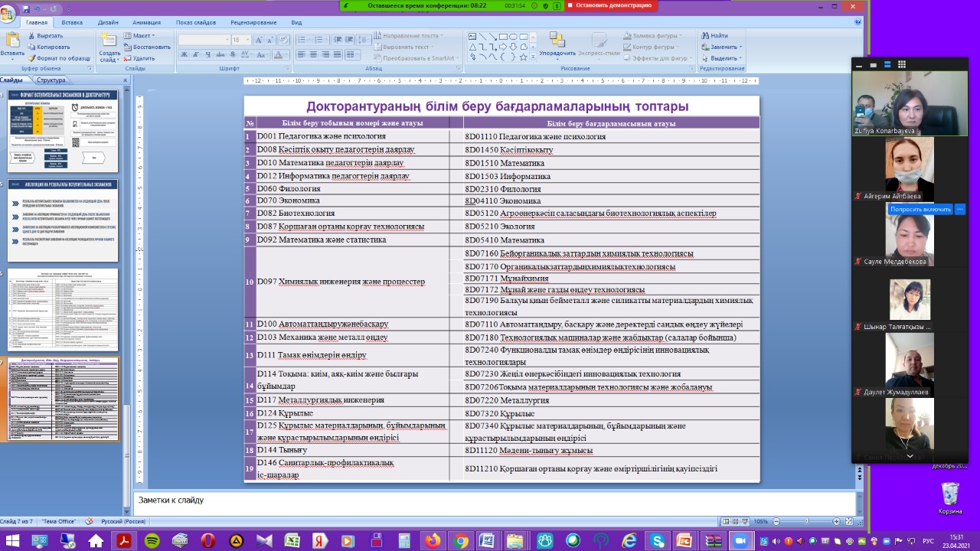Open Найти find tool

click(x=714, y=36)
